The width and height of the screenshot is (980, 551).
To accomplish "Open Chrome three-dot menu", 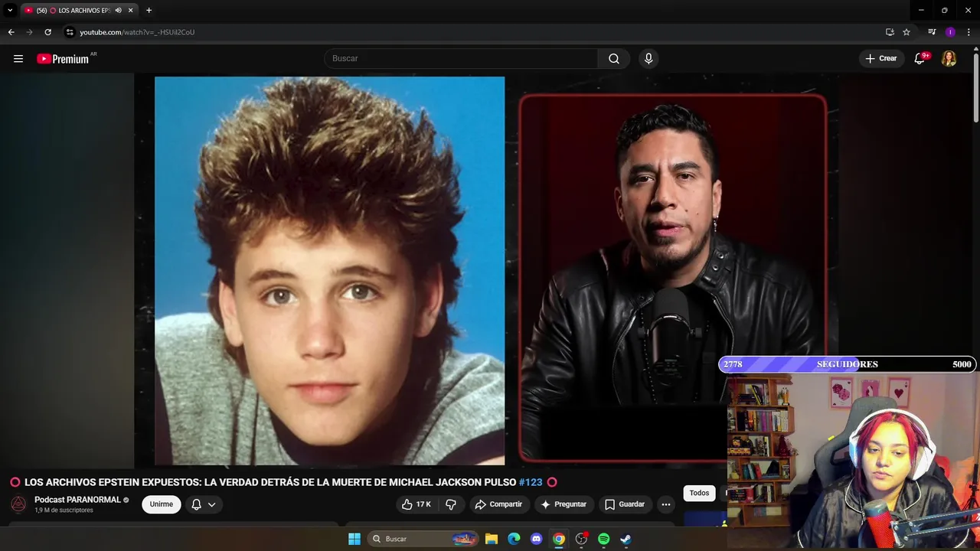I will [x=969, y=32].
